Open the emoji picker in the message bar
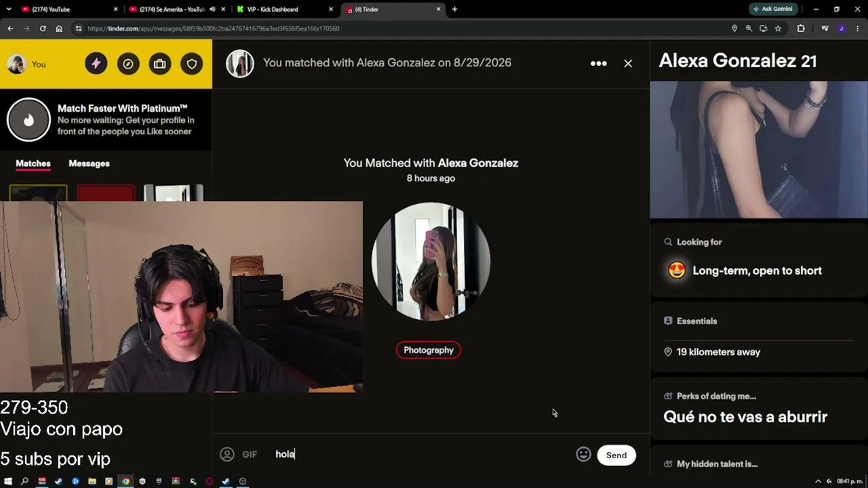This screenshot has height=488, width=868. click(x=583, y=454)
